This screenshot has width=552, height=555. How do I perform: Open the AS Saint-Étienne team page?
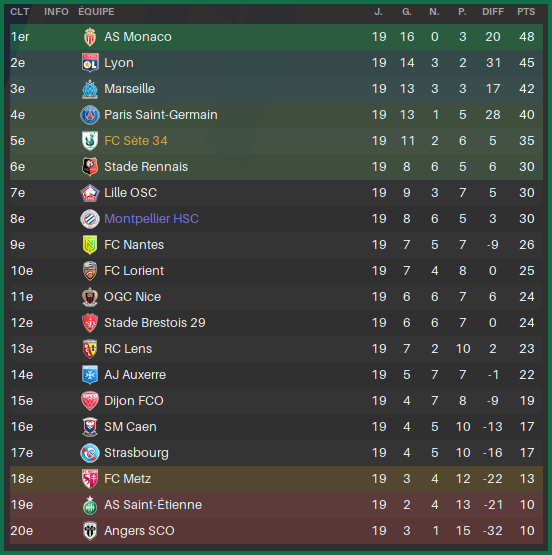[153, 505]
